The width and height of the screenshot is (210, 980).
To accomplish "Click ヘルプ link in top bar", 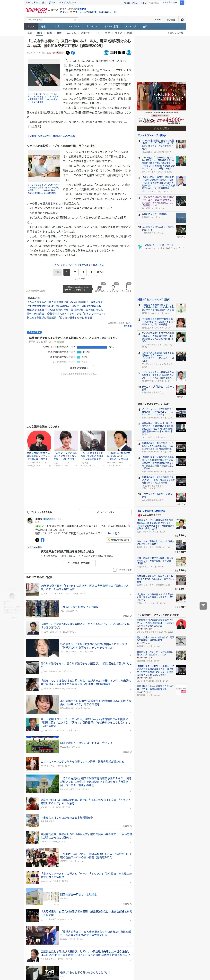I will pos(143,3).
